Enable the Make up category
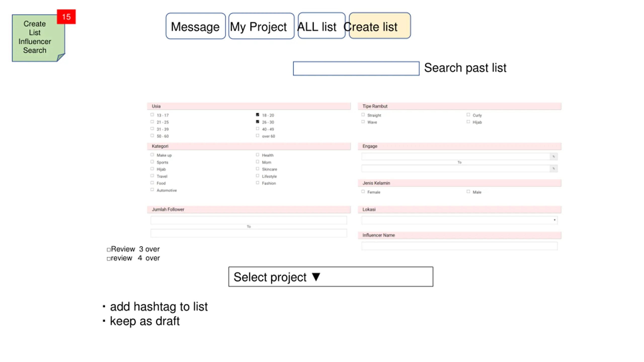 [x=152, y=155]
